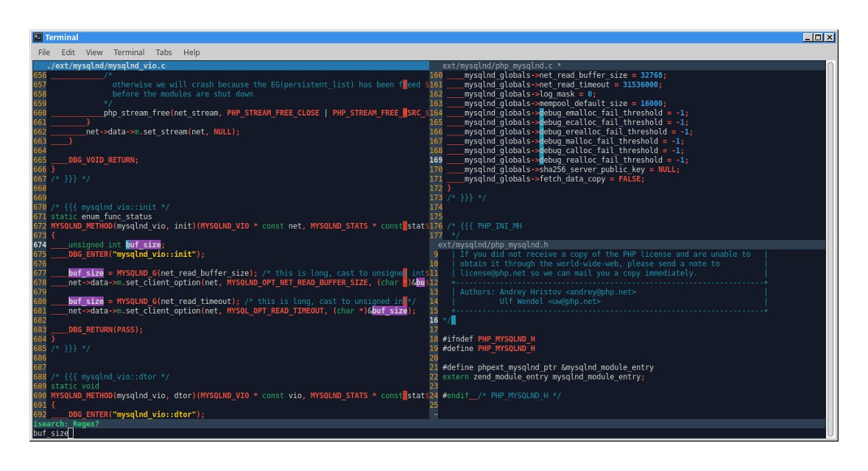Click highlighted buf_size on line 681

389,311
